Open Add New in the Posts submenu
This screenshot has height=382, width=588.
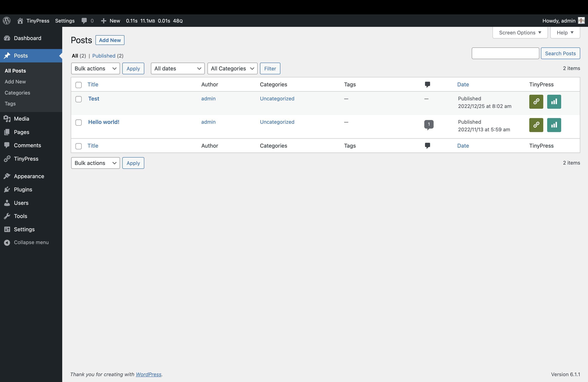tap(15, 81)
